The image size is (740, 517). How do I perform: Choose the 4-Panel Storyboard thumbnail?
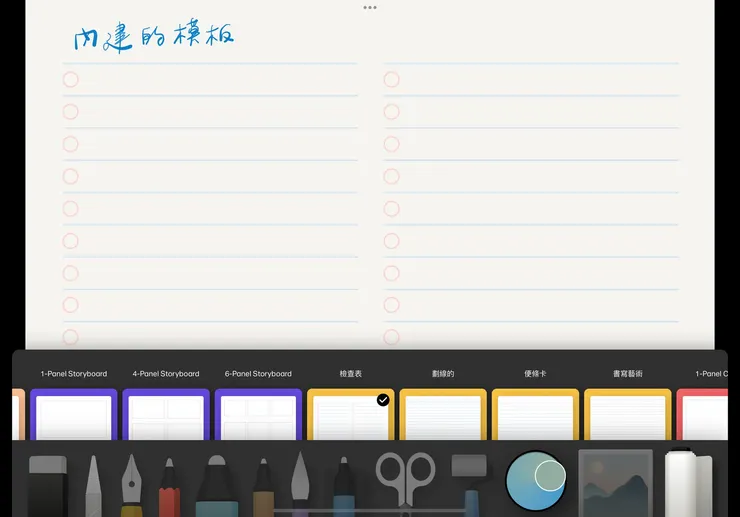coord(166,415)
